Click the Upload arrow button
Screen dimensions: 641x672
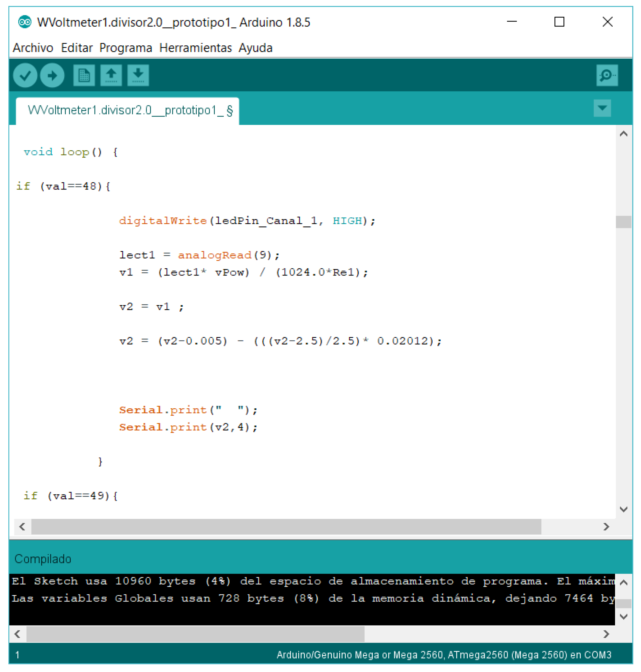(52, 75)
